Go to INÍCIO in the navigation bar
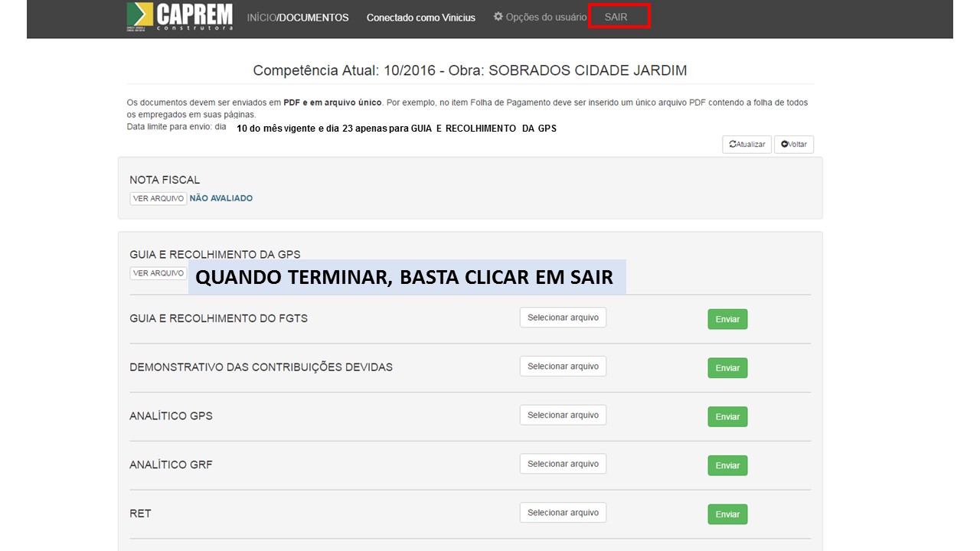This screenshot has width=980, height=551. [260, 18]
